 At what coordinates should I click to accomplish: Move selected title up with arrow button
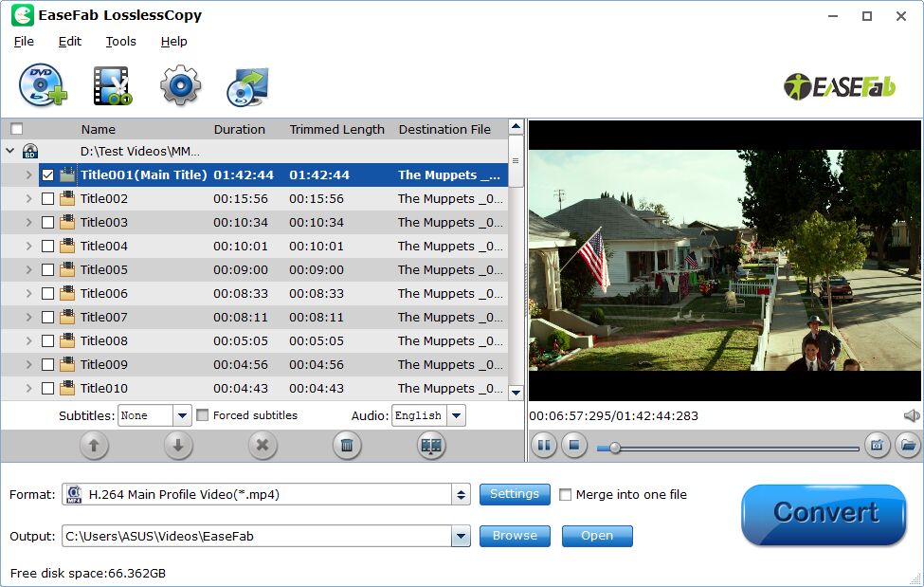94,446
